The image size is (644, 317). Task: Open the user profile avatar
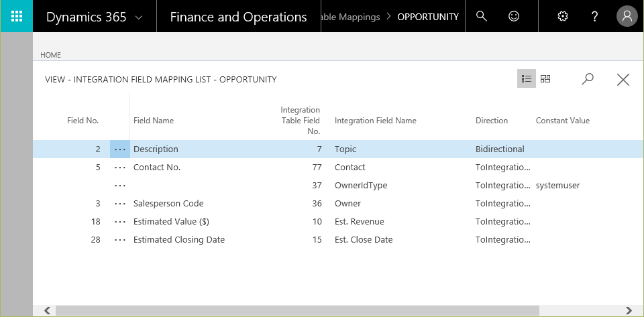tap(627, 16)
